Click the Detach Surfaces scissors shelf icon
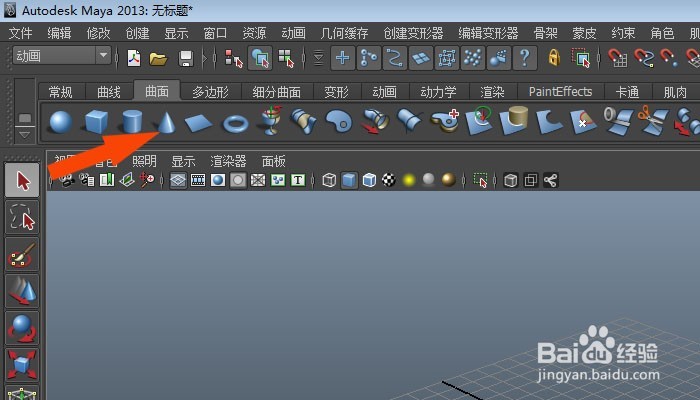Screen dimensions: 700x400 pyautogui.click(x=653, y=121)
